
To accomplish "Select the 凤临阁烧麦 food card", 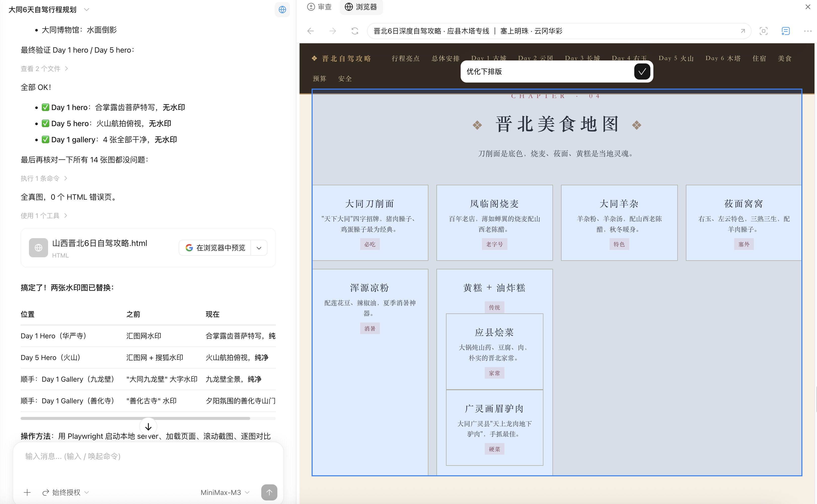I will click(x=495, y=223).
